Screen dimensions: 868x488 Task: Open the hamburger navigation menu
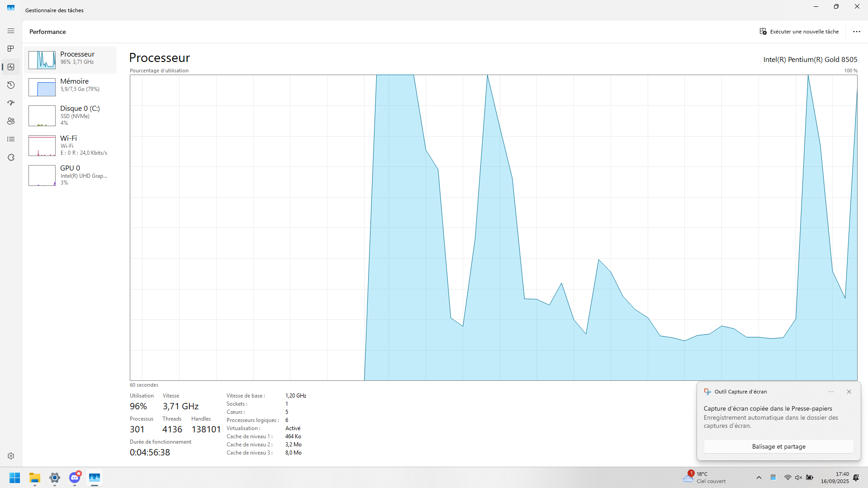(11, 31)
